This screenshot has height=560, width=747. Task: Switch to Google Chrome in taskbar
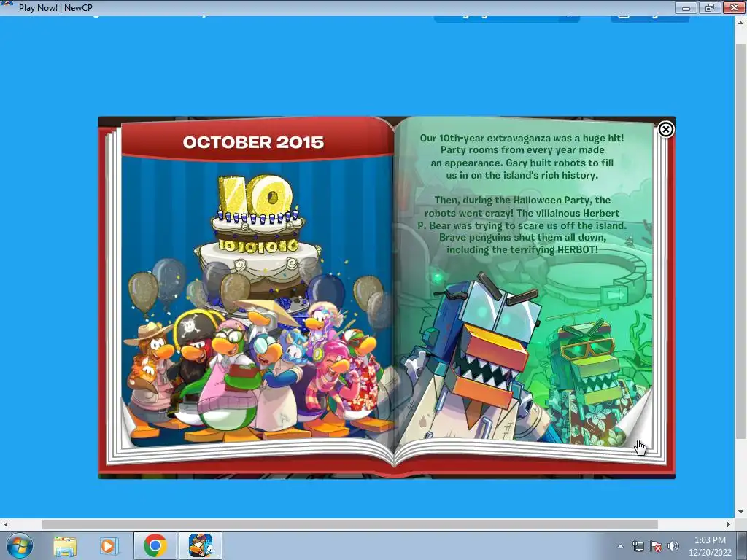point(155,545)
